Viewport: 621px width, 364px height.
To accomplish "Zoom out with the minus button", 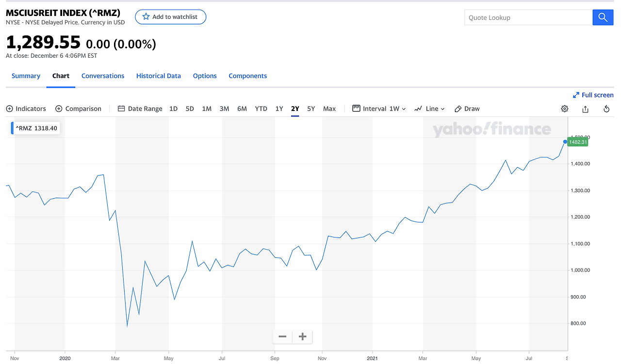I will (282, 336).
